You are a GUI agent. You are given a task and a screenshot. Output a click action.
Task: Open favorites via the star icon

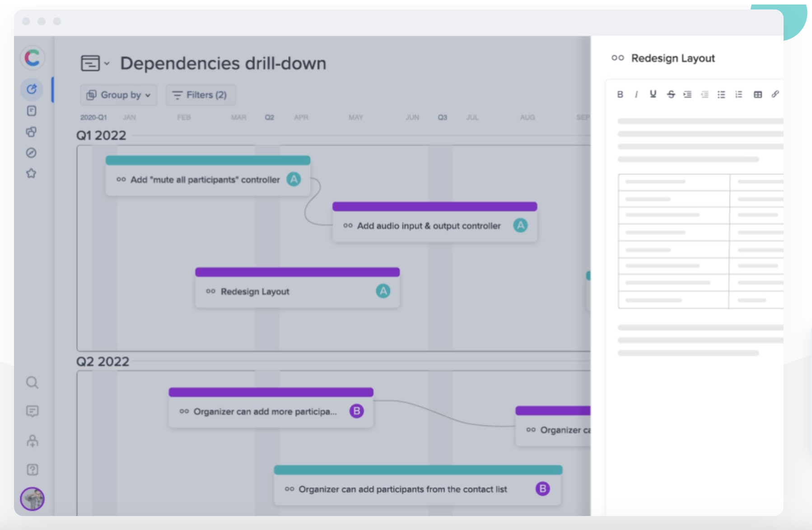coord(31,173)
